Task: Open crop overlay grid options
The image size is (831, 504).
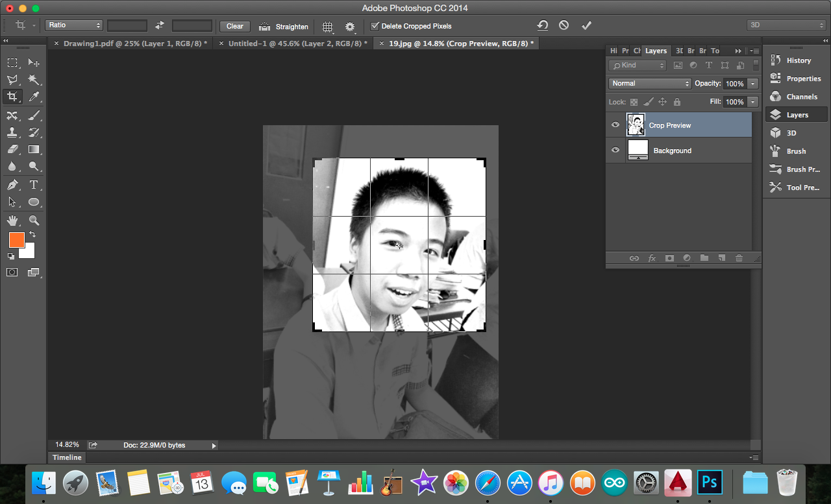Action: click(328, 27)
